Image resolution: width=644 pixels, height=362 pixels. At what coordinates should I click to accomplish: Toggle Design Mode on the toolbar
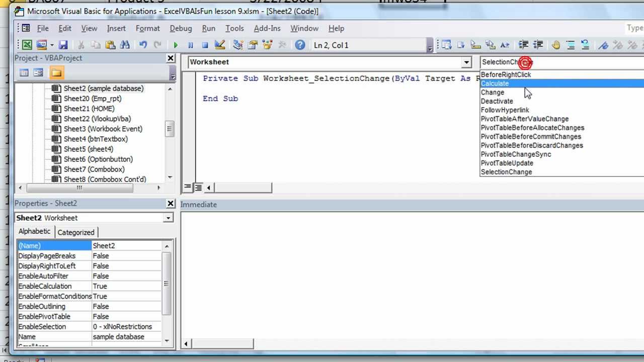(x=219, y=45)
